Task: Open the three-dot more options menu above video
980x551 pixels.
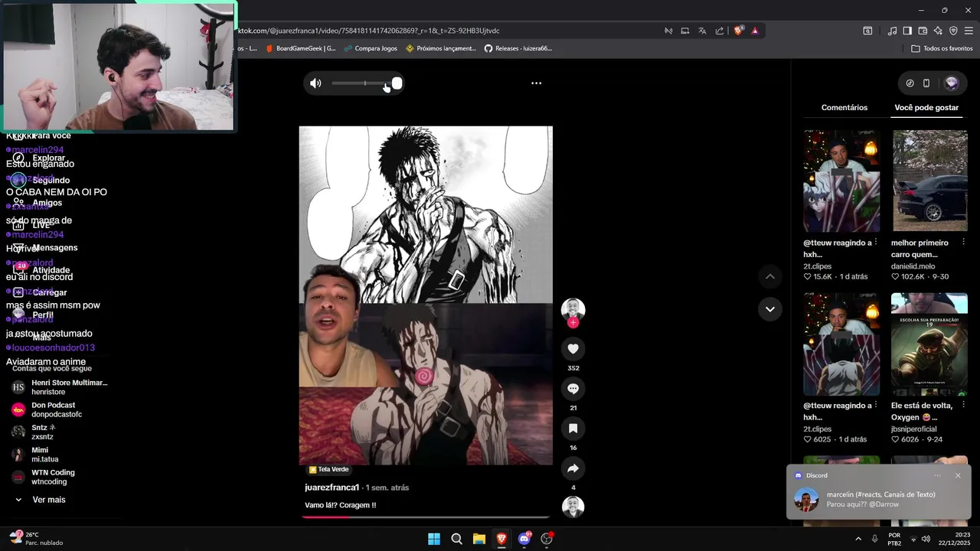Action: point(536,83)
